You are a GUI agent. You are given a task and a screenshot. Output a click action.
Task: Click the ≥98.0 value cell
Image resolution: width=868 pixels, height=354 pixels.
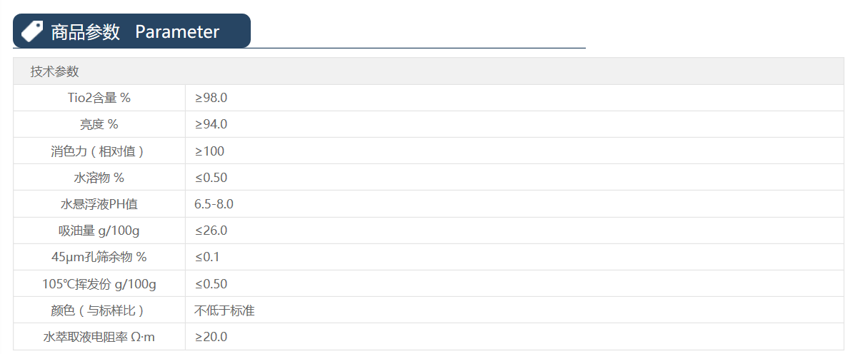coord(211,98)
